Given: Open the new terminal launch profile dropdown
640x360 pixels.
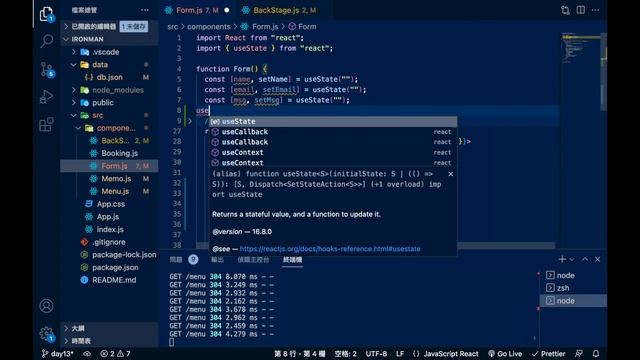Looking at the screenshot, I should [572, 260].
